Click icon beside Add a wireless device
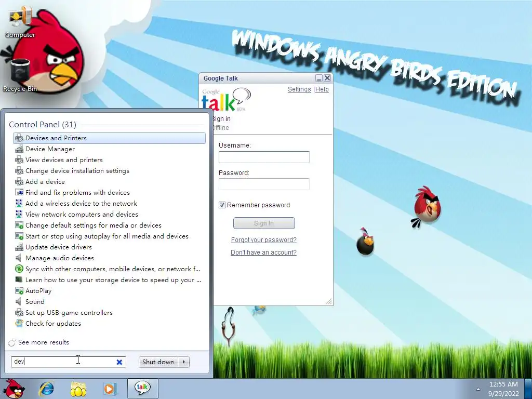532x399 pixels. coord(19,203)
